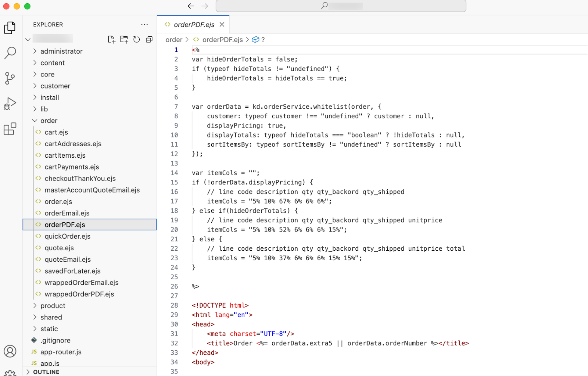
Task: Click 'order' in the breadcrumb
Action: tap(174, 40)
